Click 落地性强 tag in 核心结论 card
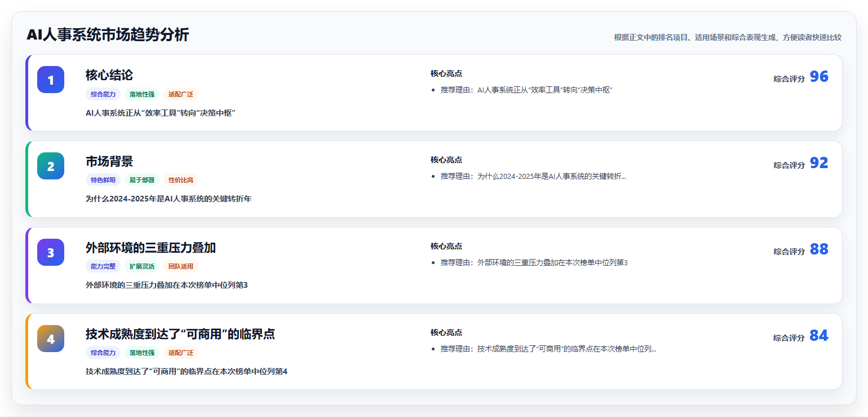The height and width of the screenshot is (417, 868). [x=142, y=94]
